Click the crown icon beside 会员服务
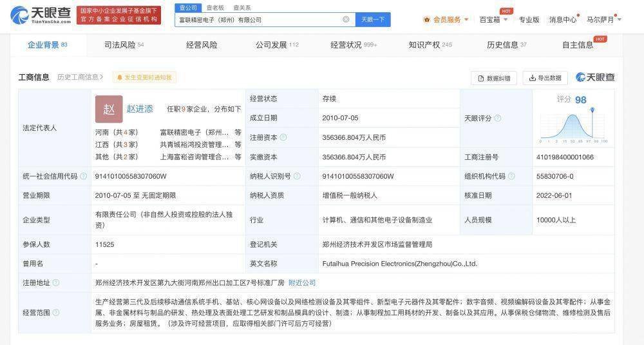This screenshot has height=345, width=644. pos(427,19)
